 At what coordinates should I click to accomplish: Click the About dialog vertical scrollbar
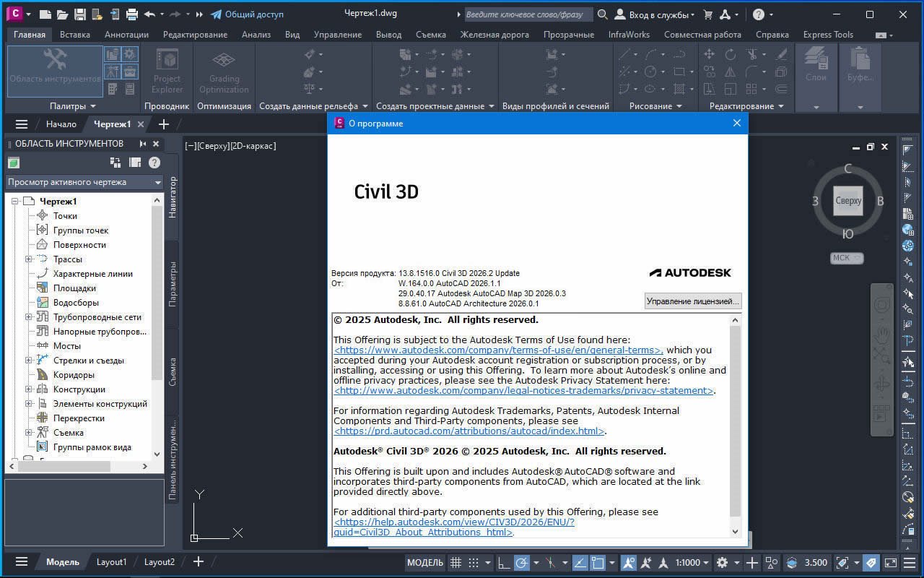point(735,419)
